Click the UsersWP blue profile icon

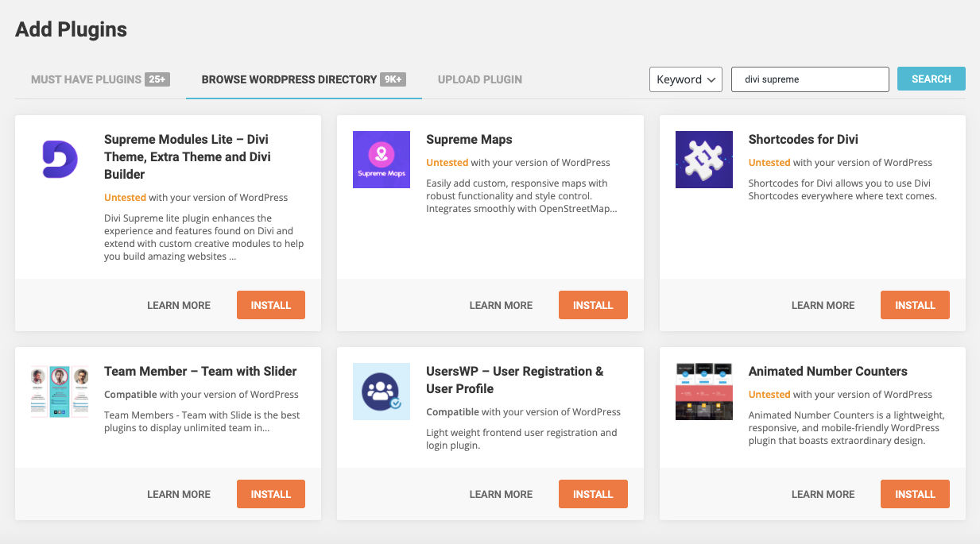[x=381, y=392]
